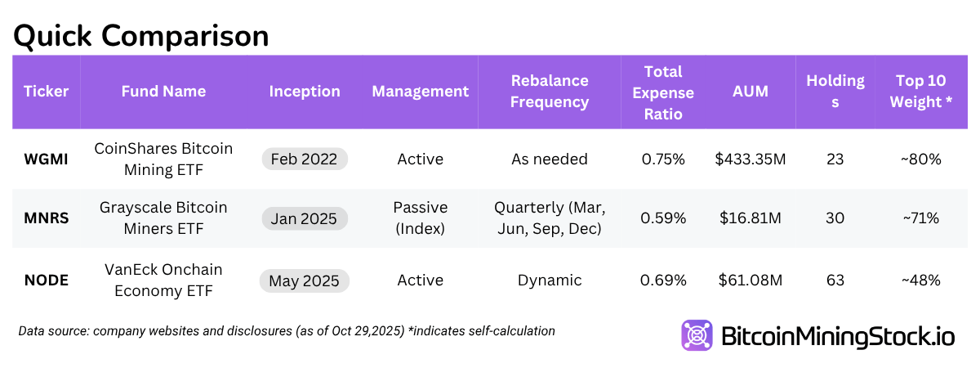Click the Total Expense Ratio header
The width and height of the screenshot is (980, 368).
pos(662,92)
